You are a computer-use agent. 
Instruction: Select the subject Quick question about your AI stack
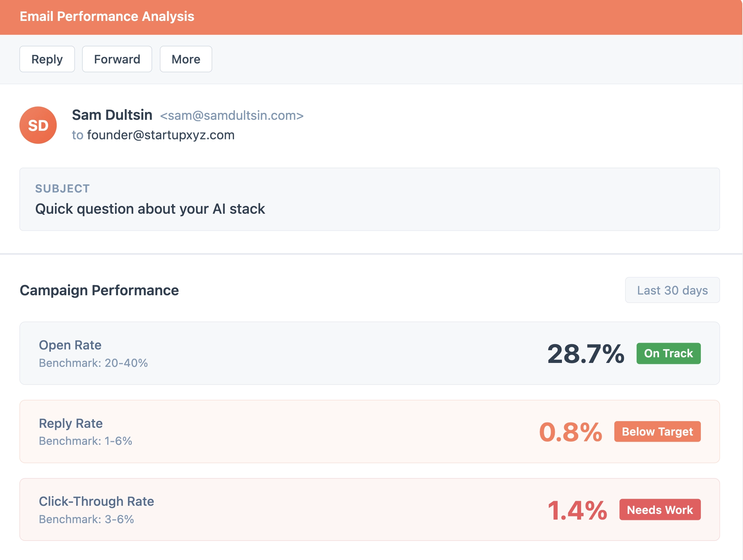pos(150,209)
